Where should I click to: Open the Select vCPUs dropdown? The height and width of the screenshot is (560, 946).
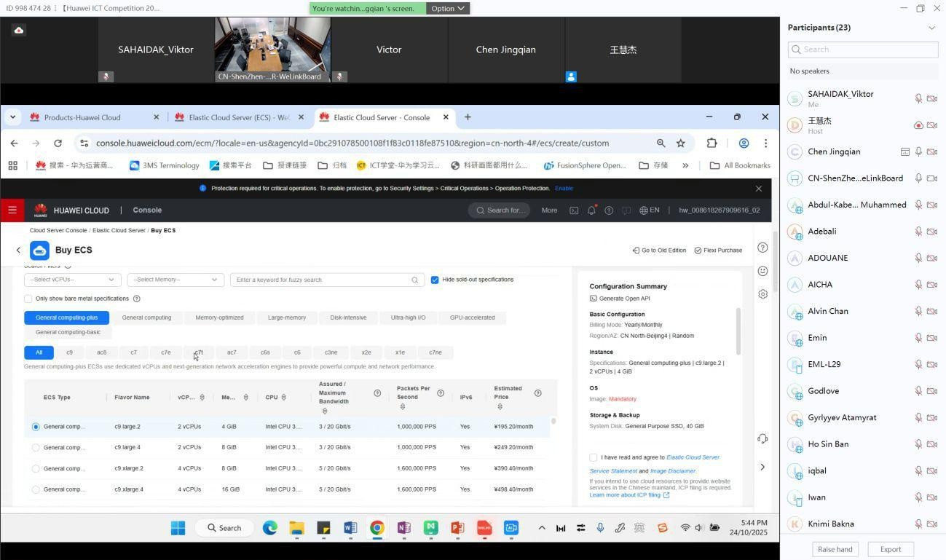(x=72, y=280)
